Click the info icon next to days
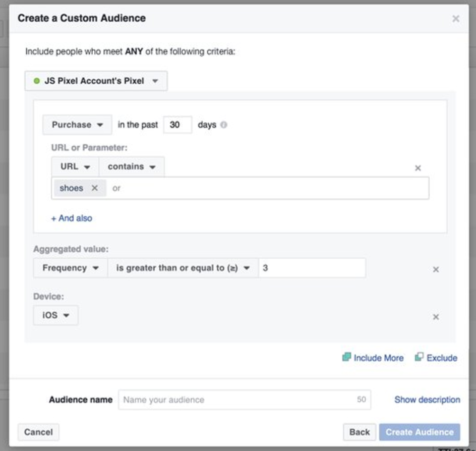Image resolution: width=476 pixels, height=451 pixels. pyautogui.click(x=223, y=125)
